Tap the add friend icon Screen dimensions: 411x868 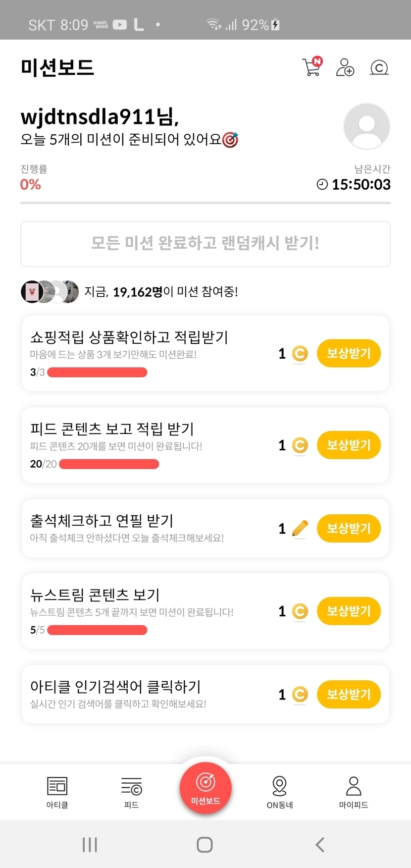tap(345, 67)
